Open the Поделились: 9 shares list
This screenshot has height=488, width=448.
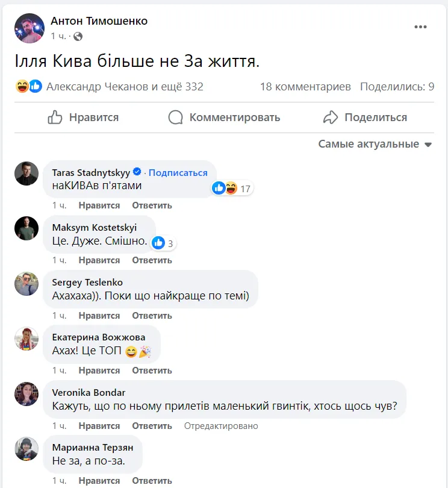coord(397,87)
